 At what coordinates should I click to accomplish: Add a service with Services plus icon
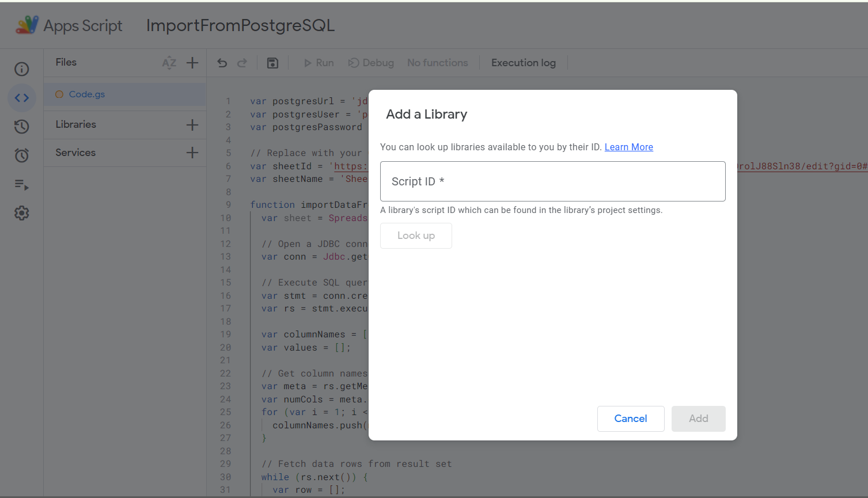coord(192,153)
